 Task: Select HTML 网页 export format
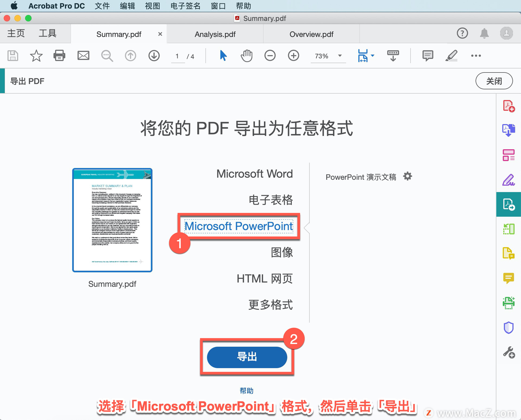[265, 279]
